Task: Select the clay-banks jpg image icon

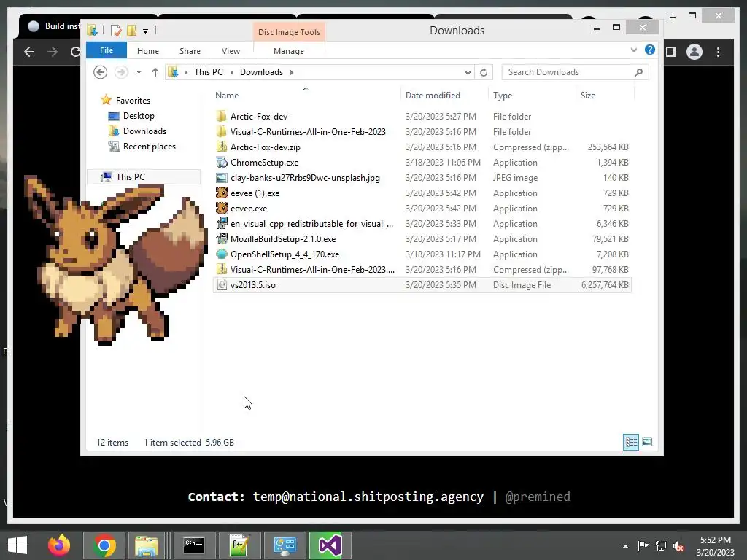Action: [221, 178]
